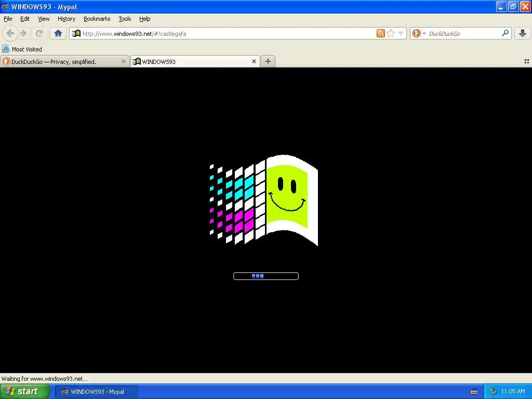Subscribe via the RSS feed icon
Viewport: 532px width, 399px height.
(x=381, y=33)
